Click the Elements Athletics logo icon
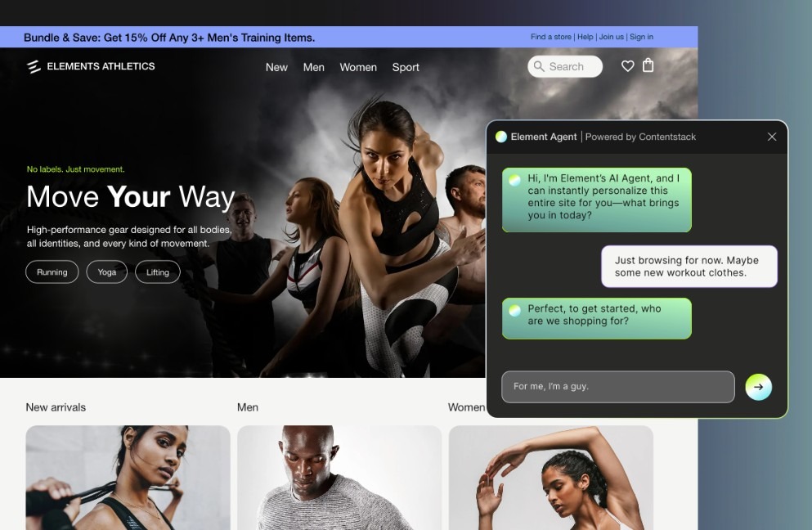 [x=34, y=67]
